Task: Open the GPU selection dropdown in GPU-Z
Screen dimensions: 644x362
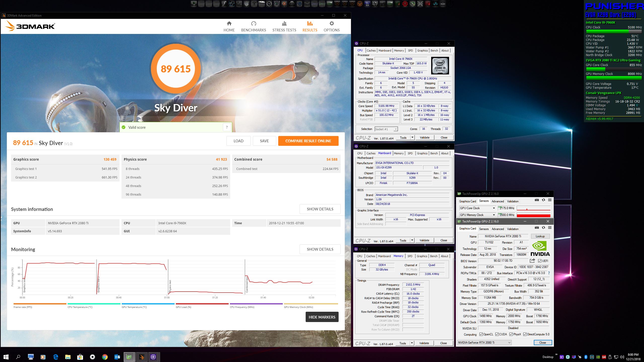Action: click(484, 342)
